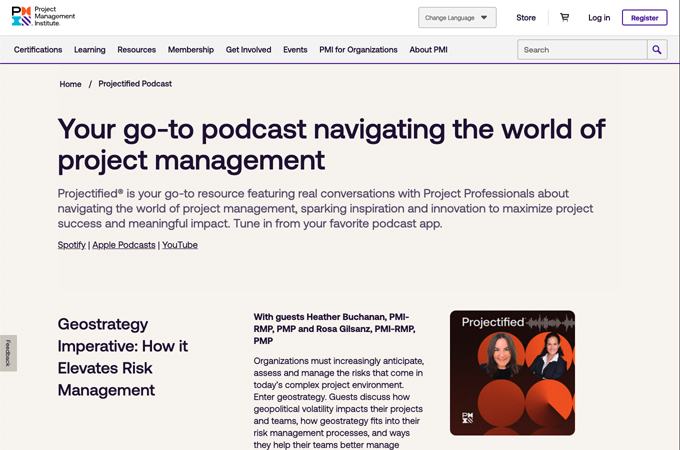Open the shopping cart icon
Viewport: 680px width, 450px height.
coord(564,17)
